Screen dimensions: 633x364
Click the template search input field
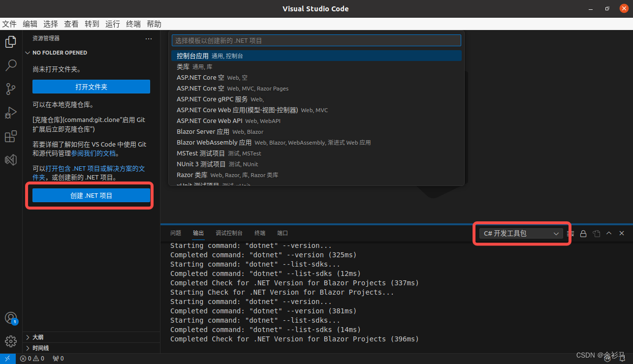[316, 40]
